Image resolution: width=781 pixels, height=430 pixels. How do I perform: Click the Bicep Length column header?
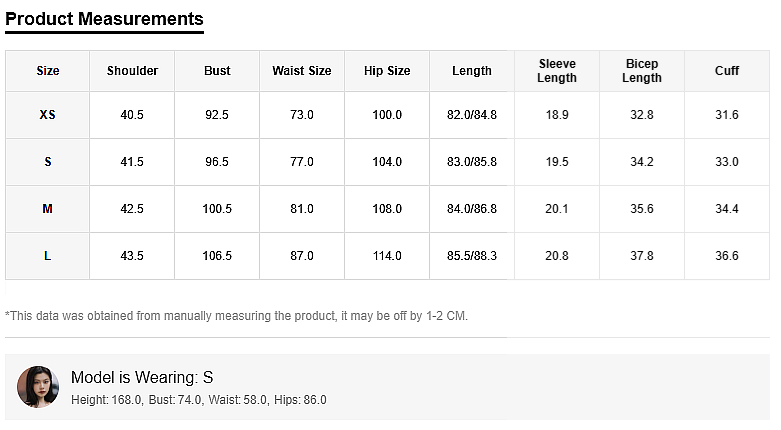click(x=642, y=71)
